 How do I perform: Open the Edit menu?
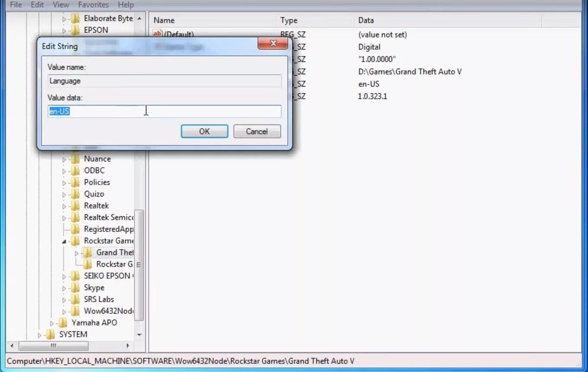[x=37, y=5]
